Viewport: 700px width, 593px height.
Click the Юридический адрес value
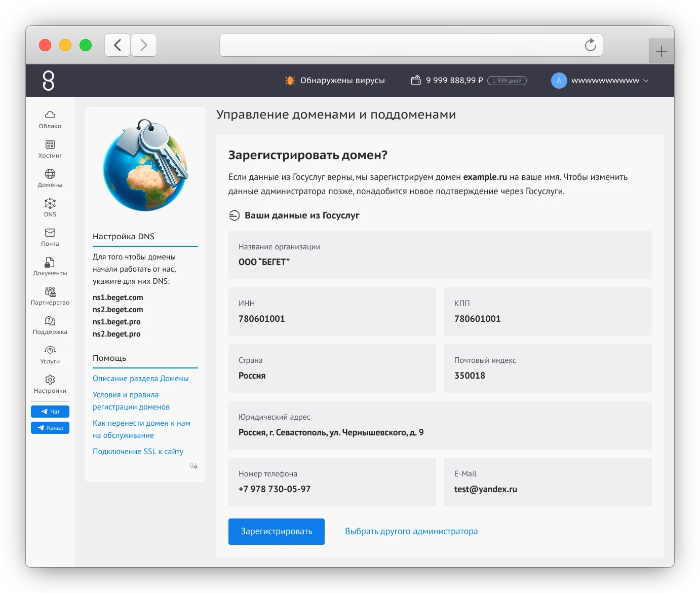pos(331,432)
